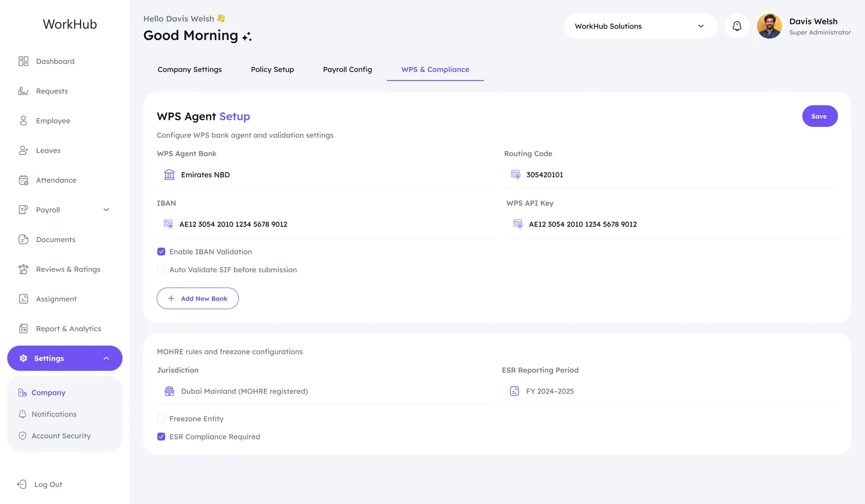Select the WPS & Compliance tab
The width and height of the screenshot is (865, 504).
click(435, 69)
